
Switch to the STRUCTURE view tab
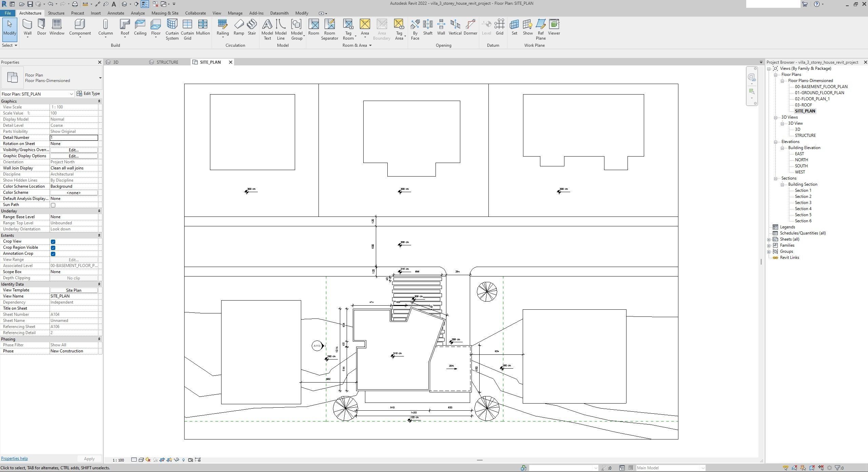(x=167, y=62)
